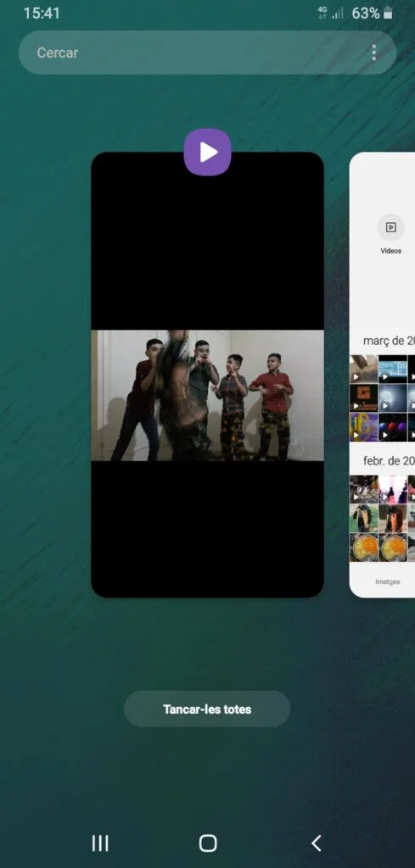Tap the recent apps navigation button

[100, 843]
